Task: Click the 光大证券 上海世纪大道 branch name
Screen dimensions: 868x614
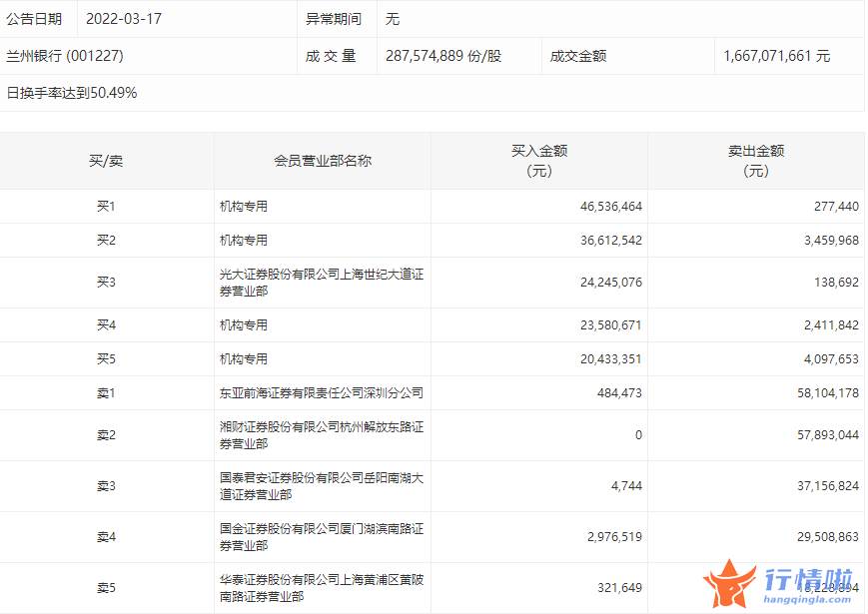Action: (322, 283)
